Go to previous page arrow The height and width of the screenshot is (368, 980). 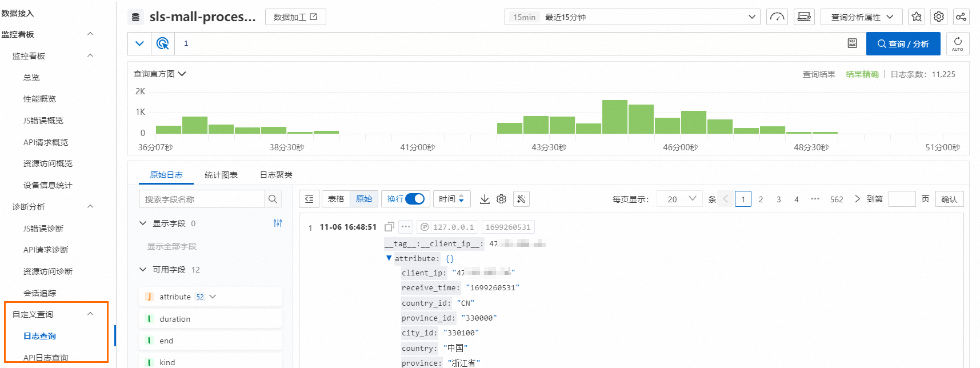coord(726,199)
